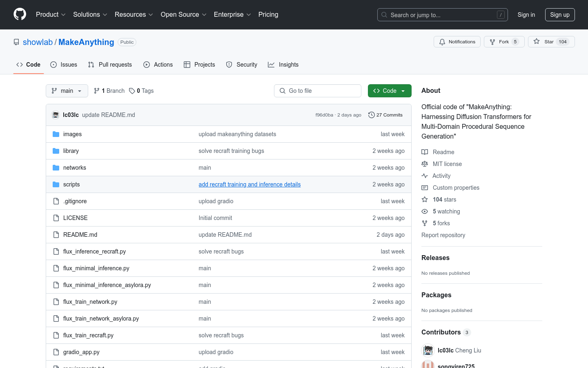Viewport: 588px width, 368px height.
Task: Click the fork icon beside 5 forks
Action: coord(425,223)
